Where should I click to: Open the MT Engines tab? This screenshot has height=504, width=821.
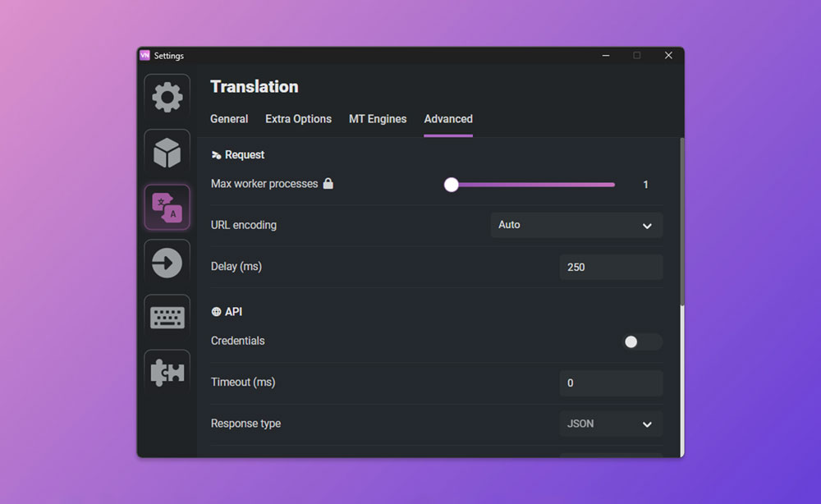(378, 119)
